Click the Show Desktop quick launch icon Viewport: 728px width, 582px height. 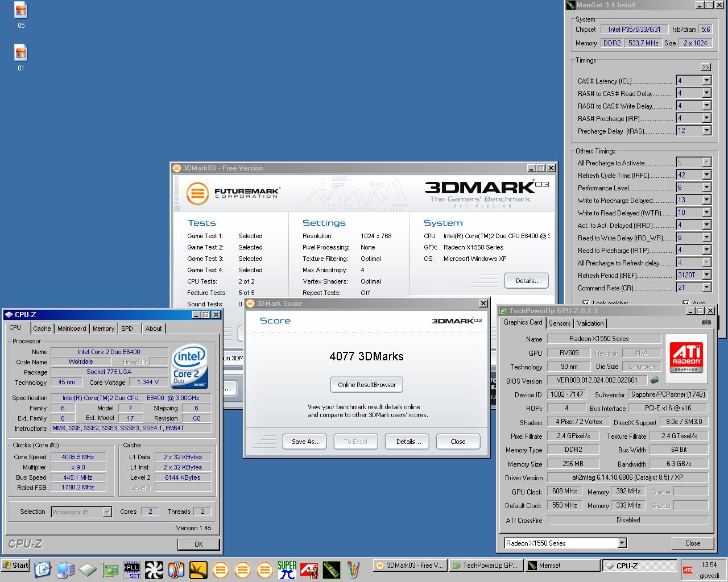click(43, 569)
